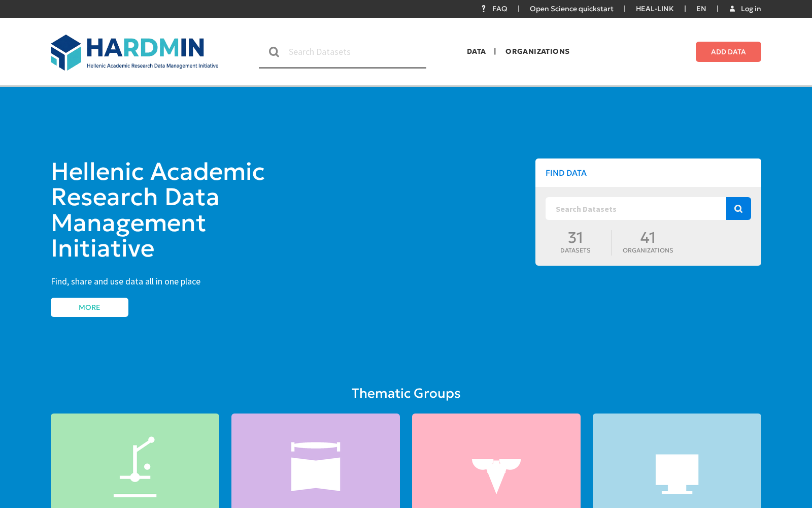Focus the Find Data Search Datasets field
The image size is (812, 508).
(636, 209)
